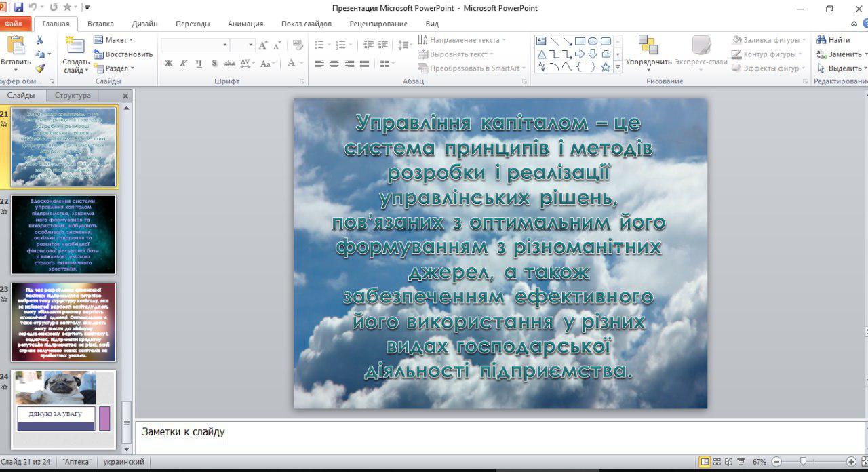The width and height of the screenshot is (868, 472).
Task: Click the zoom in plus button
Action: (851, 462)
